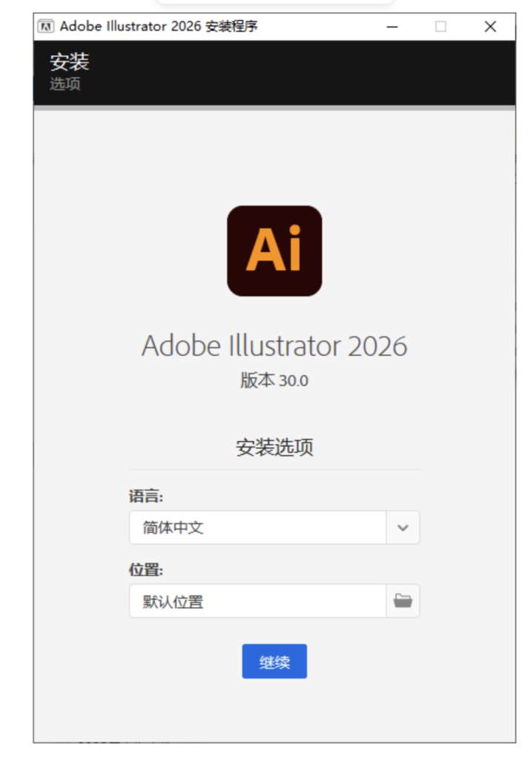The height and width of the screenshot is (759, 532).
Task: Open the 简体中文 language combo box
Action: pos(258,528)
